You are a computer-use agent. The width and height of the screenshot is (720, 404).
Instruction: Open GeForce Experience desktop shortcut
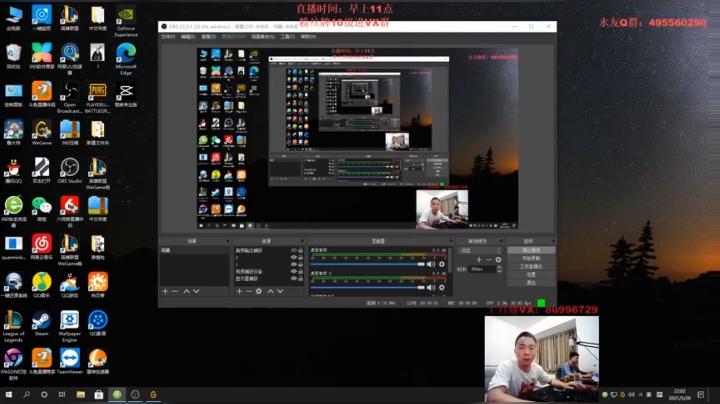coord(126,22)
